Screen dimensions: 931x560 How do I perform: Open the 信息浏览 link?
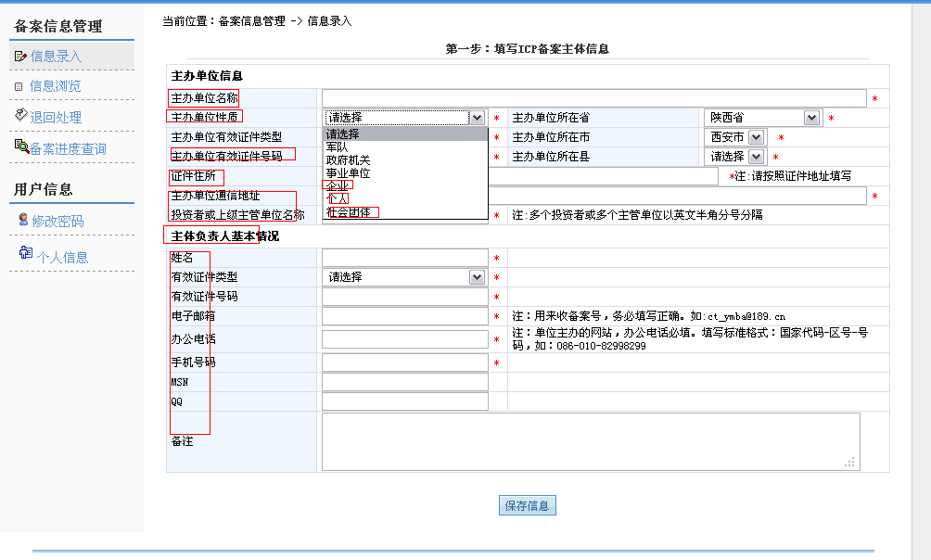56,86
